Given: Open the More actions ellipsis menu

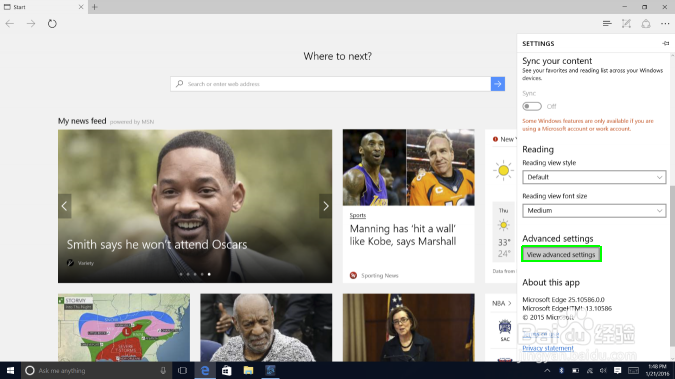Looking at the screenshot, I should point(665,24).
